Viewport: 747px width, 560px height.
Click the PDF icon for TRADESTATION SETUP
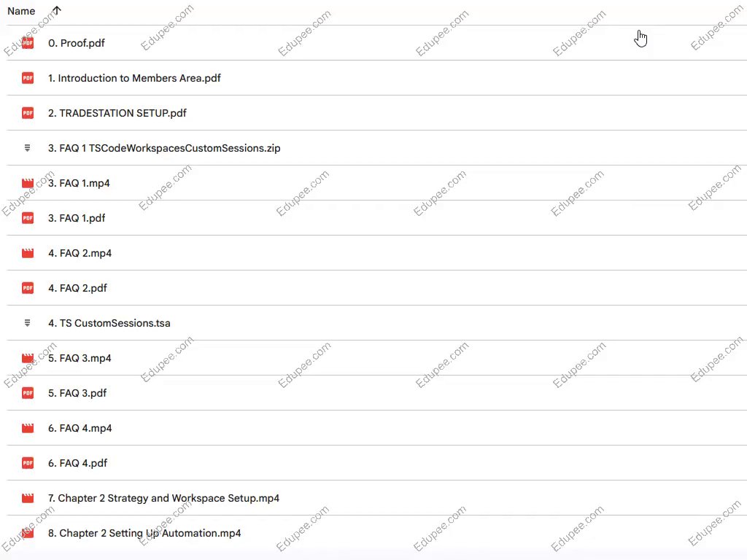pos(28,113)
